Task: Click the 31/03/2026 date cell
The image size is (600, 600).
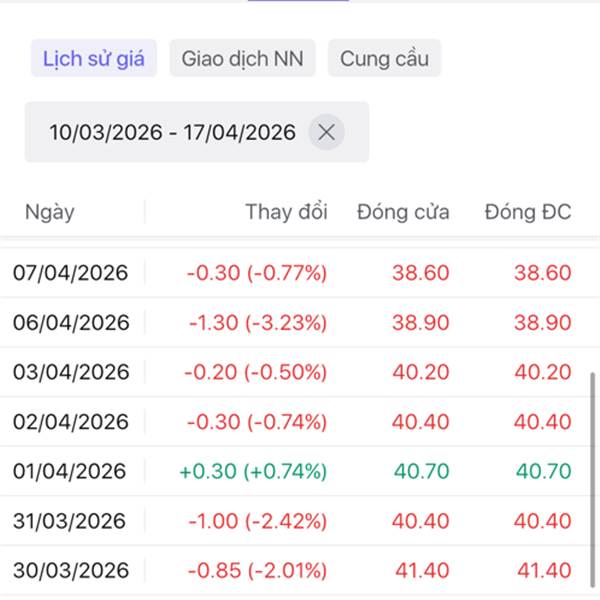Action: [x=71, y=521]
